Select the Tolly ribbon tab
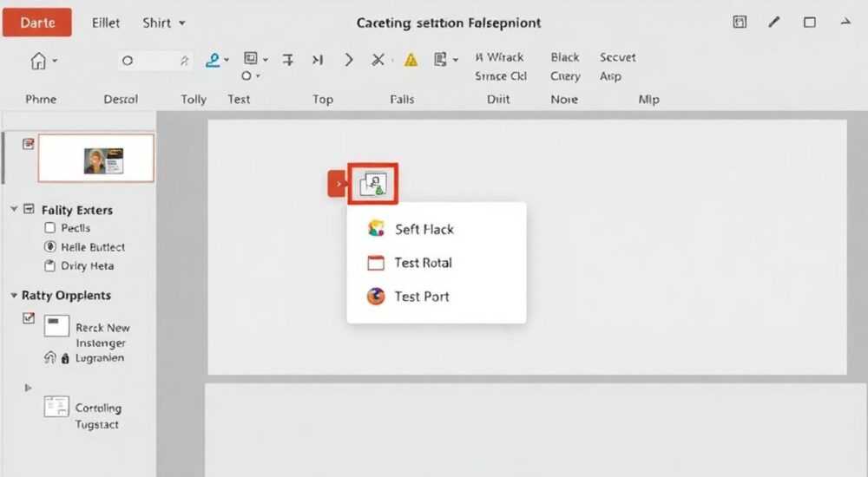 194,99
